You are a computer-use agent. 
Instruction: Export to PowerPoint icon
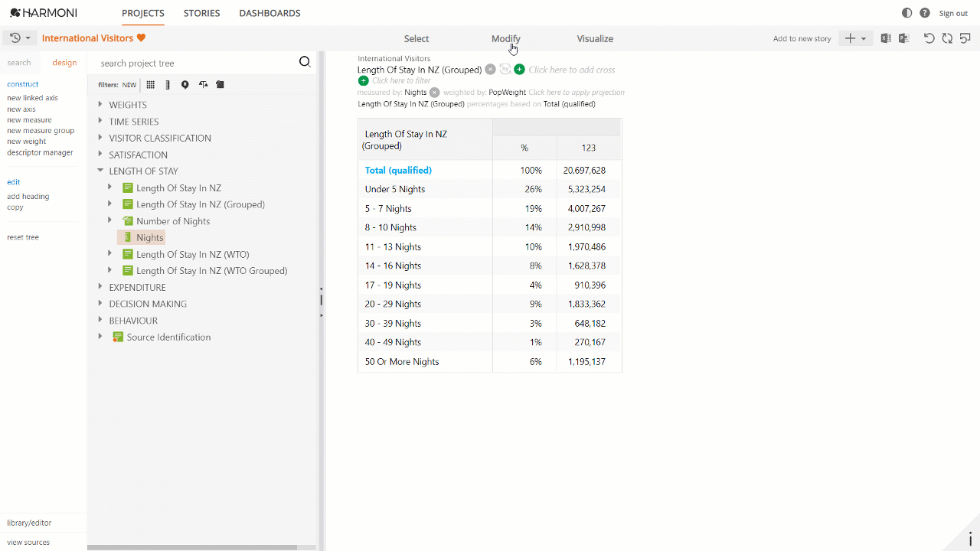point(903,38)
